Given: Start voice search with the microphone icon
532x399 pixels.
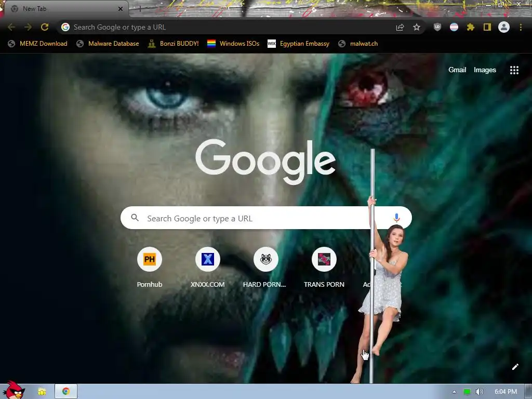Looking at the screenshot, I should 396,218.
